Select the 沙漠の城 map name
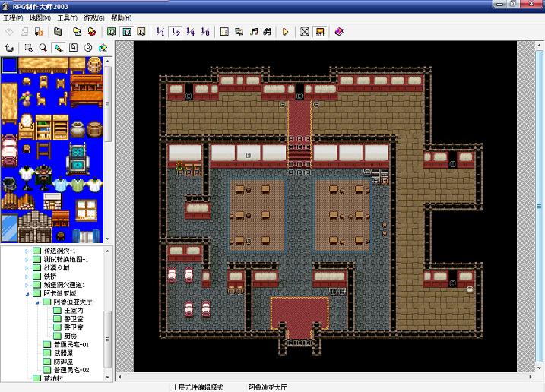 click(56, 268)
